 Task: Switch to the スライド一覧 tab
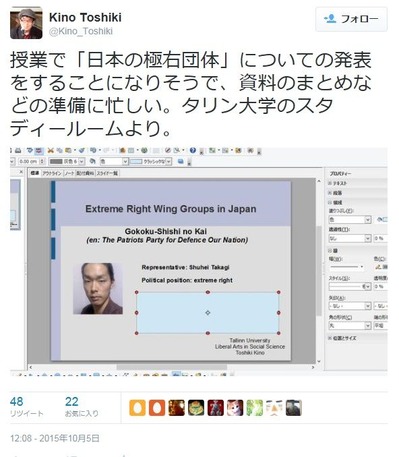coord(107,173)
